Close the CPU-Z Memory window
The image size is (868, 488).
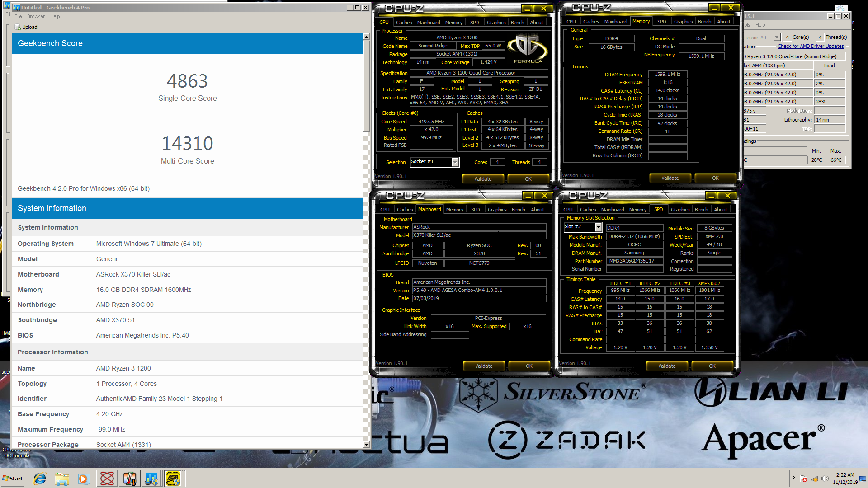point(731,8)
